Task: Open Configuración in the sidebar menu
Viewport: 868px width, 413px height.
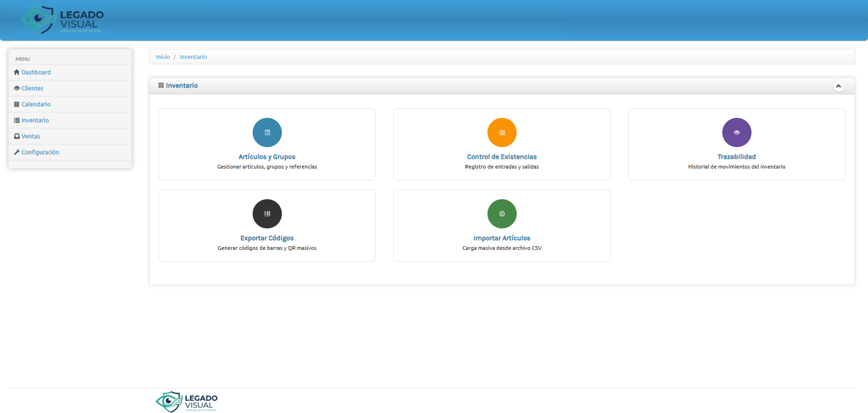Action: point(40,152)
